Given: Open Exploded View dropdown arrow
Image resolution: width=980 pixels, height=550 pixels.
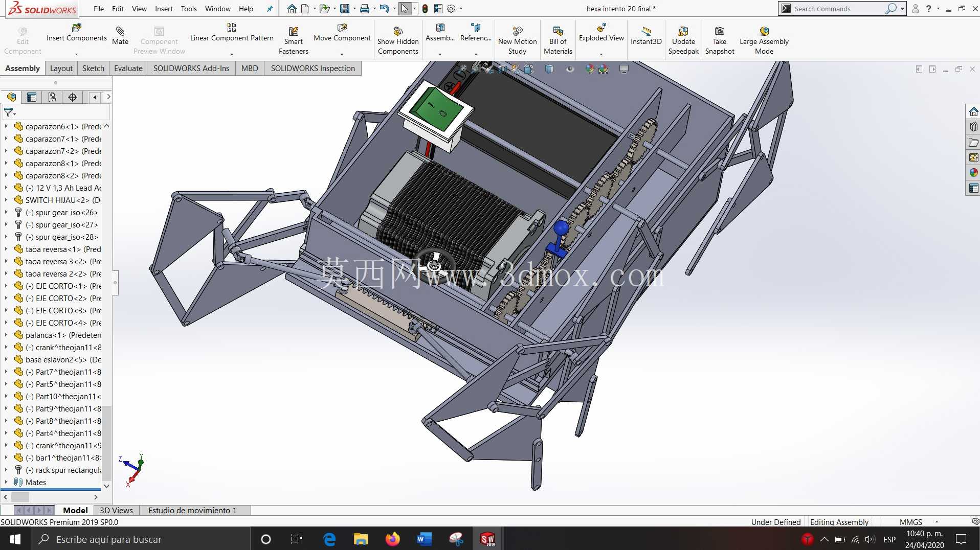Looking at the screenshot, I should (x=601, y=54).
